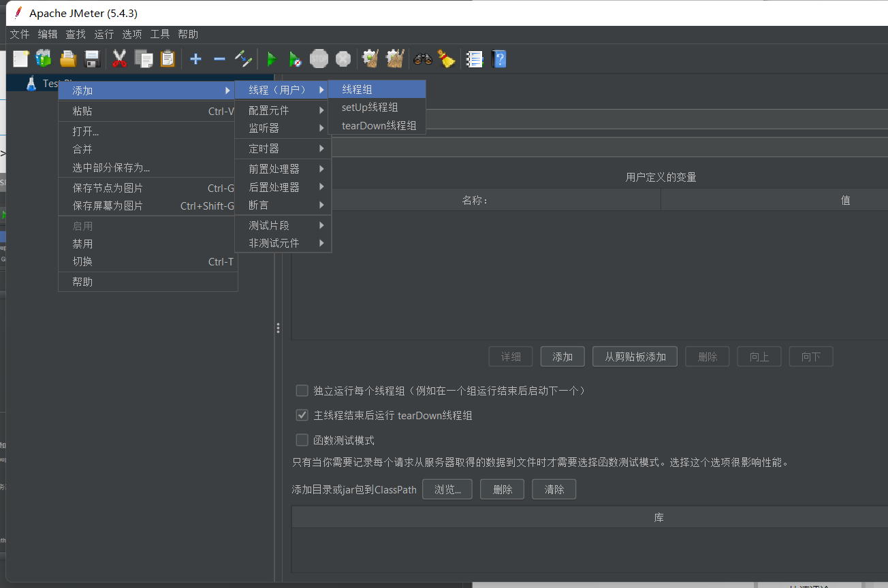Open Search with binoculars icon
Screen dimensions: 888x588
(423, 59)
